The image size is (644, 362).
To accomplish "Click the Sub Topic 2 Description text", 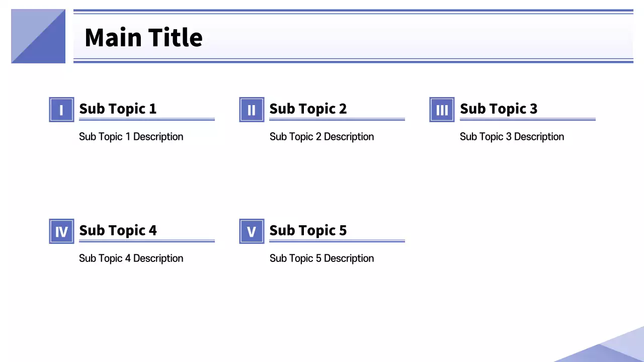I will point(321,137).
